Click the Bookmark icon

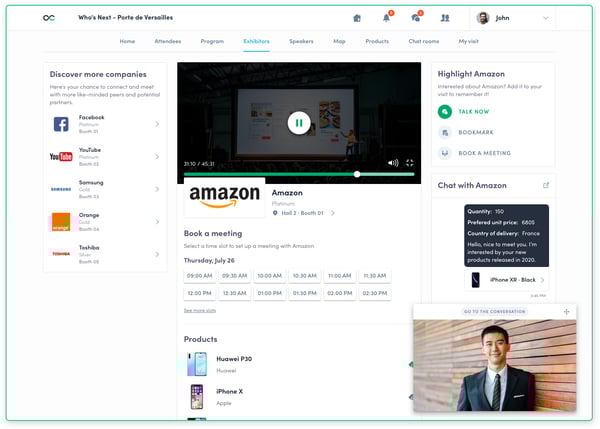click(445, 132)
